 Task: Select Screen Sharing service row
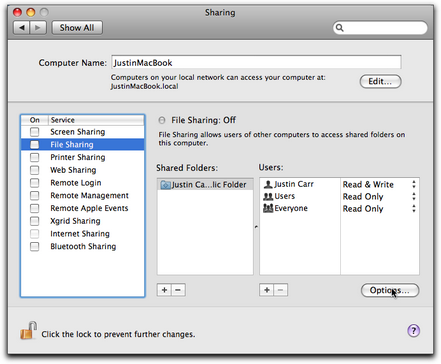83,132
